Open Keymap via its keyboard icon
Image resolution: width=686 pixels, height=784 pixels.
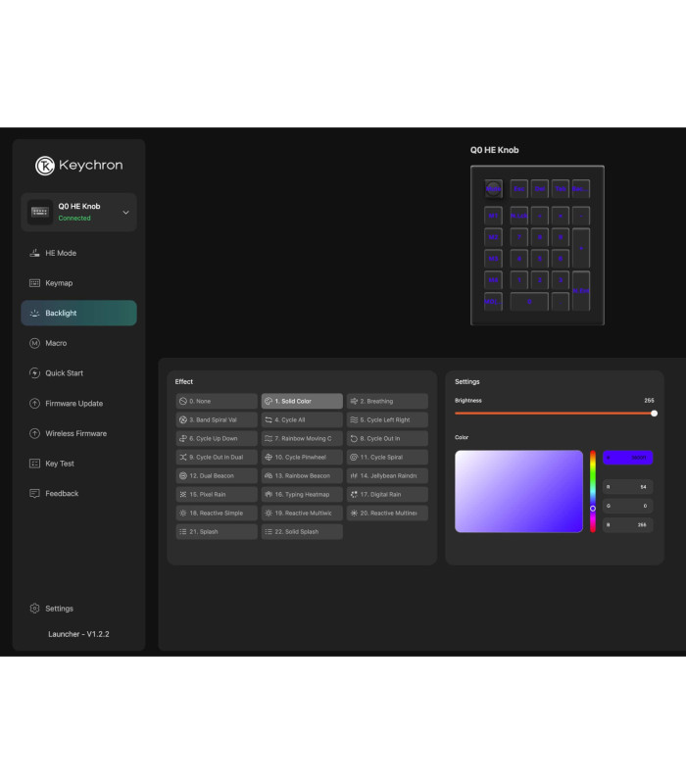pyautogui.click(x=35, y=283)
